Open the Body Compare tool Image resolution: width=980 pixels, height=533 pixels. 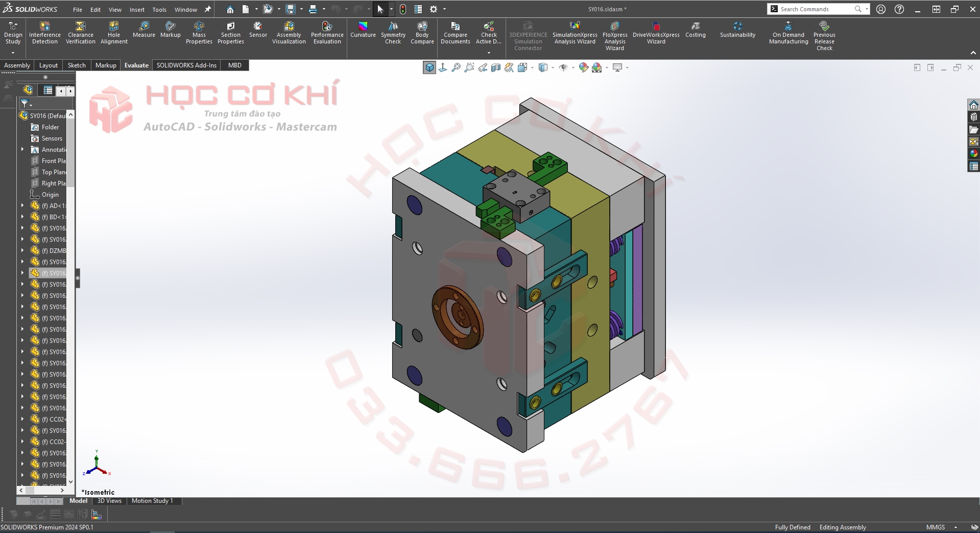coord(422,33)
